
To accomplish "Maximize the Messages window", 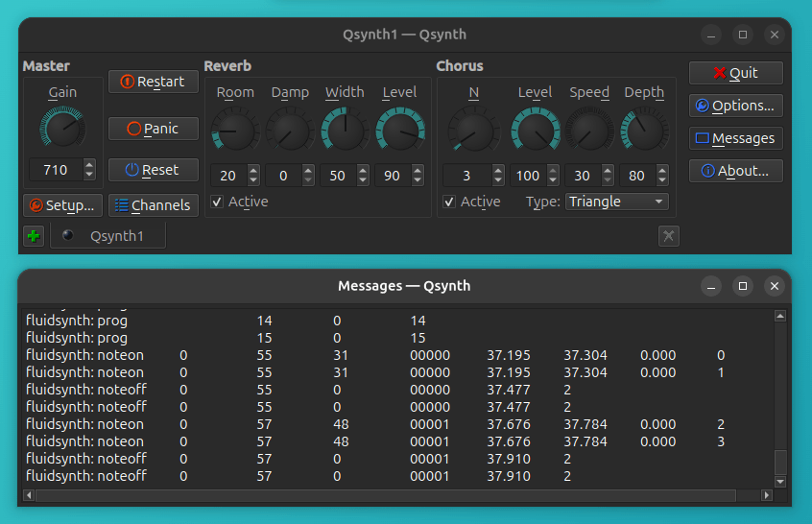I will coord(743,286).
